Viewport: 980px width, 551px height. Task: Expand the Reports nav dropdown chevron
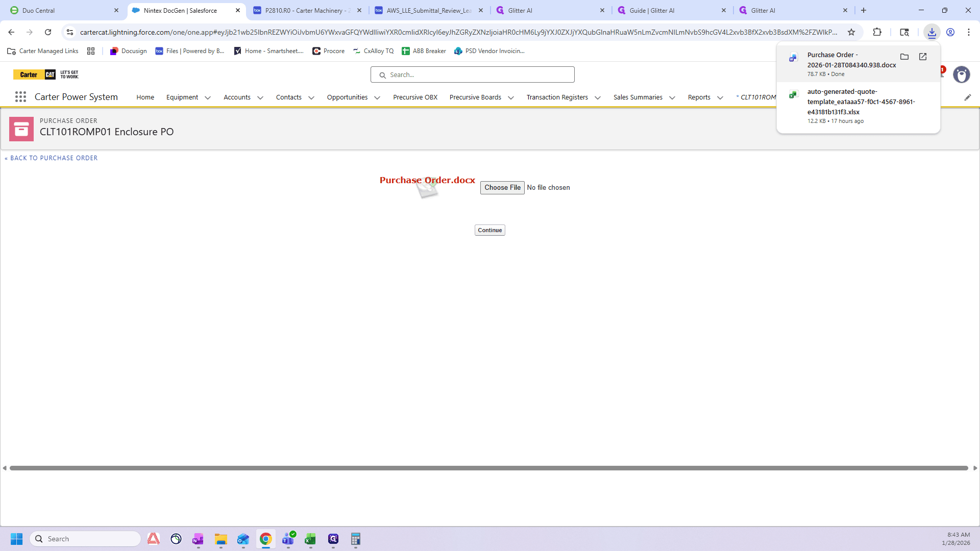pos(720,97)
